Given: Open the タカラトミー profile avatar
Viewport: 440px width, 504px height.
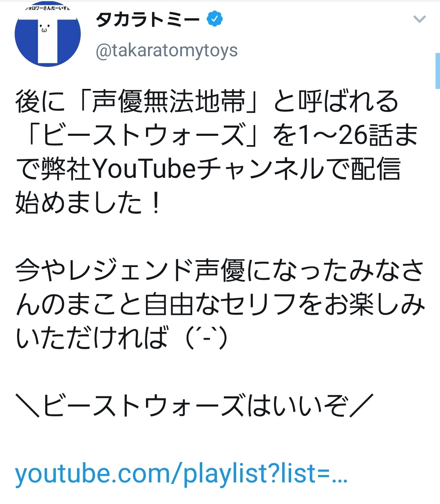Looking at the screenshot, I should 47,36.
